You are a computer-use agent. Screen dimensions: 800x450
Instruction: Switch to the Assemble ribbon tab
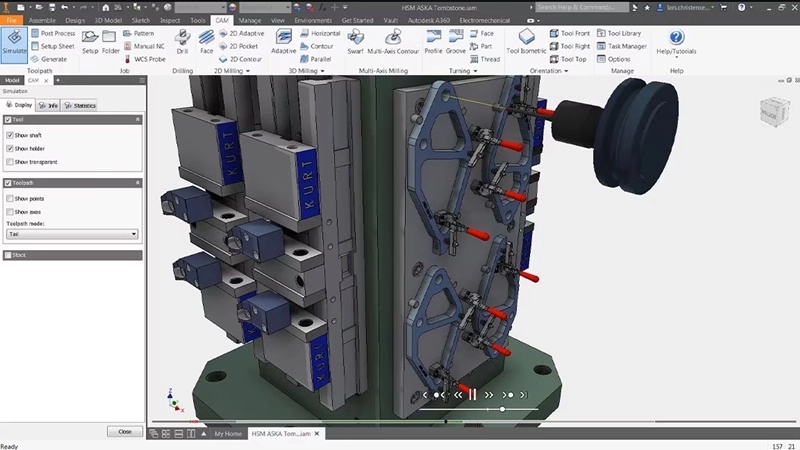point(42,20)
